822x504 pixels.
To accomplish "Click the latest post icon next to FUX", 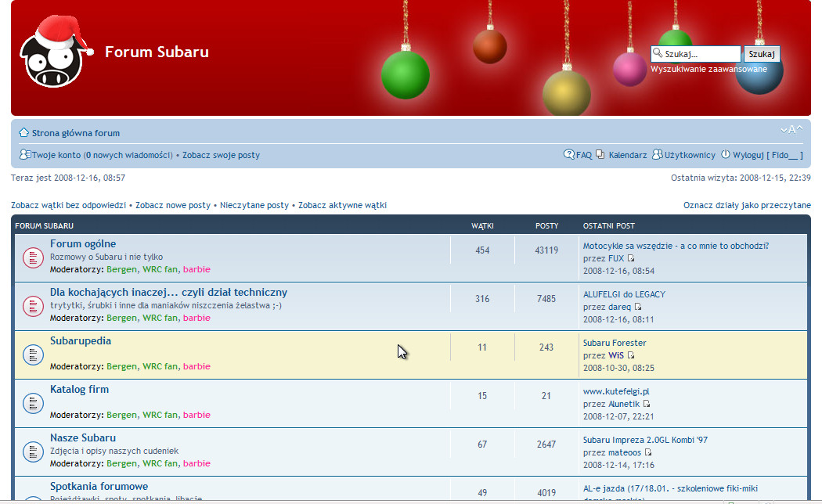I will (631, 258).
